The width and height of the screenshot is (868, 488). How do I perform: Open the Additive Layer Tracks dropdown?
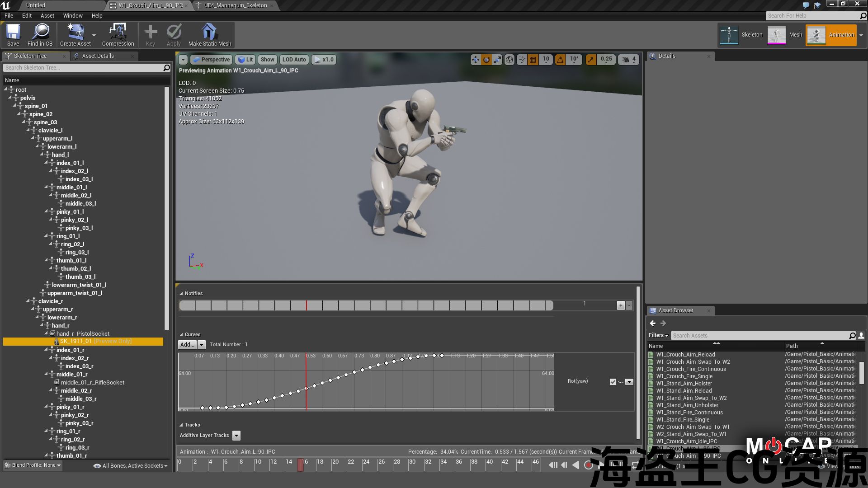tap(236, 435)
